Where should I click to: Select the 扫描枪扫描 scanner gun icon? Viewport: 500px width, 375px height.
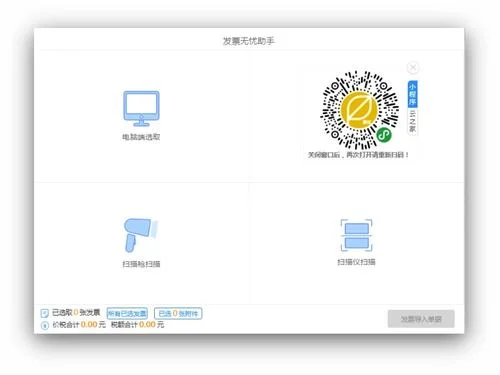coord(141,235)
